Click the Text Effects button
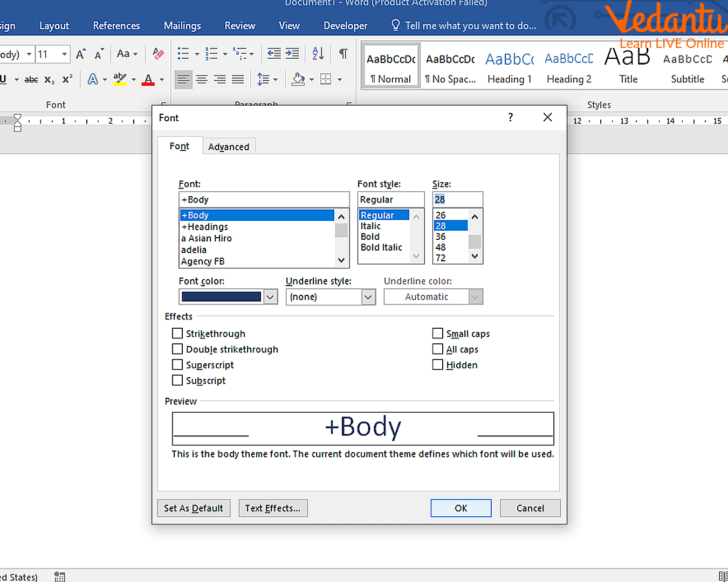728x582 pixels. (273, 508)
